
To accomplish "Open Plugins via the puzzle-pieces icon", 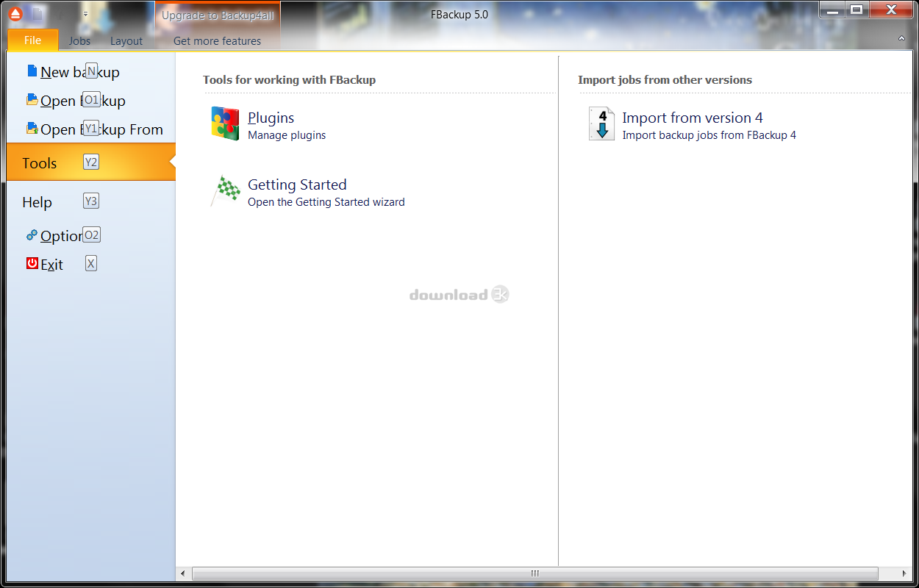I will (225, 123).
